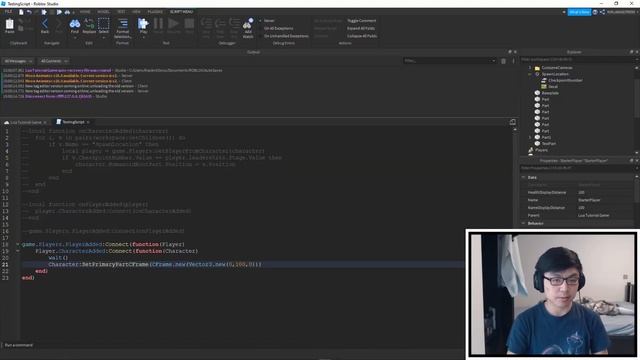Click the Resume test icon
The width and height of the screenshot is (640, 360).
click(173, 24)
